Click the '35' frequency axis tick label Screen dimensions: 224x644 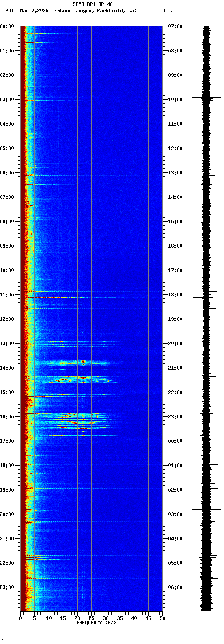point(120,618)
